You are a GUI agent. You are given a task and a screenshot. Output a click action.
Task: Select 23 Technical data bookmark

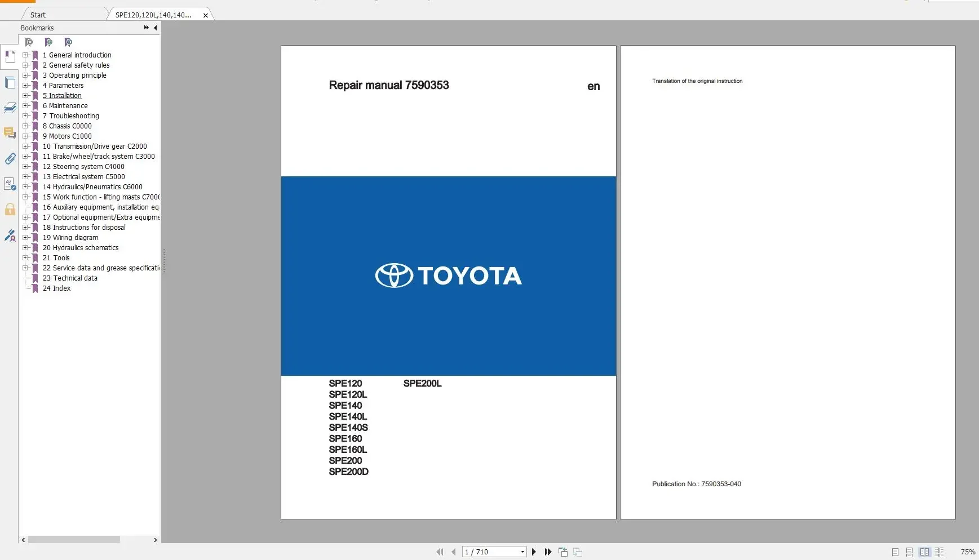tap(70, 278)
